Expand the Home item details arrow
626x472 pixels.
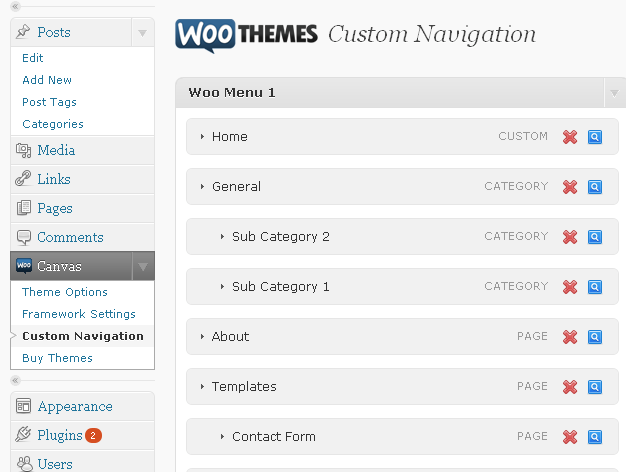pyautogui.click(x=202, y=137)
